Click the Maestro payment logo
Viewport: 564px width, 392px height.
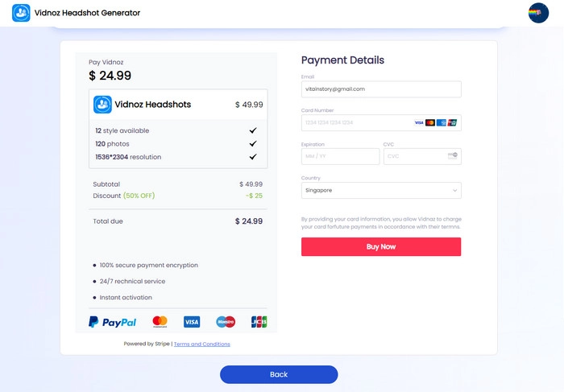coord(226,322)
